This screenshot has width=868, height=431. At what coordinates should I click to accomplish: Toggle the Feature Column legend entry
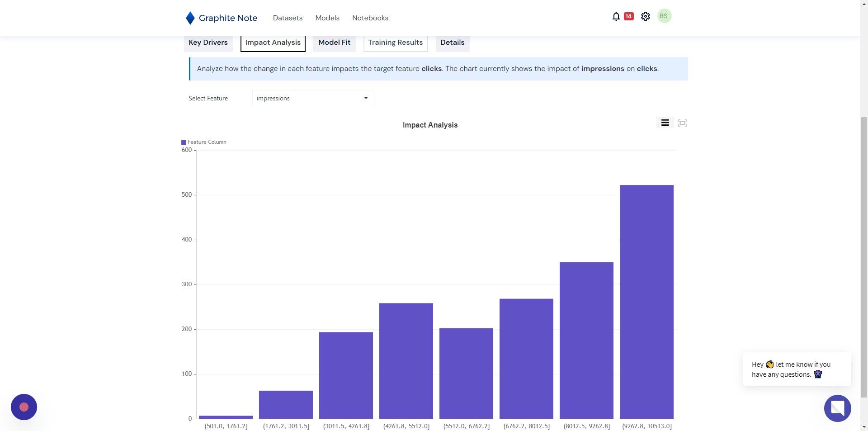(204, 142)
